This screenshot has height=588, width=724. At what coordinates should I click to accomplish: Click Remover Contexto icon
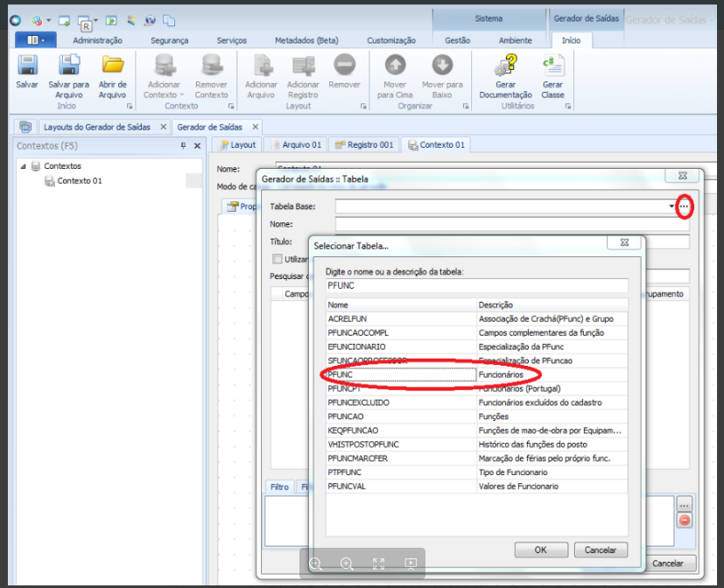(212, 65)
